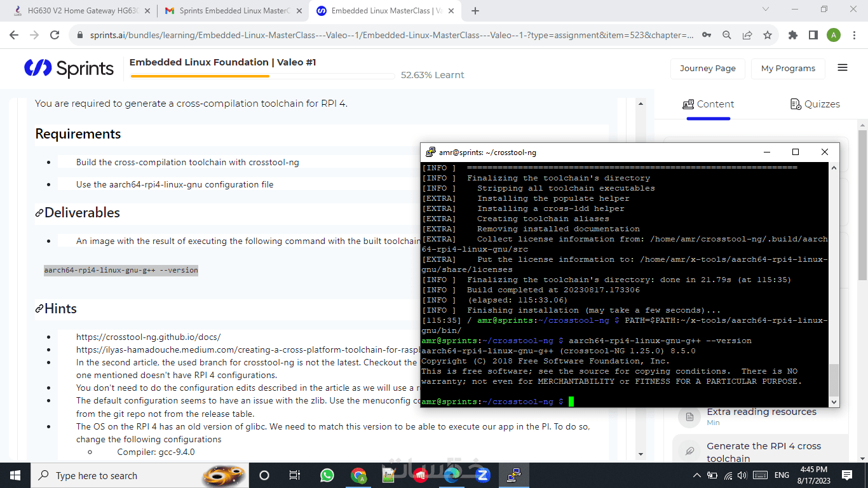Open Task View on the taskbar
This screenshot has width=868, height=488.
295,475
